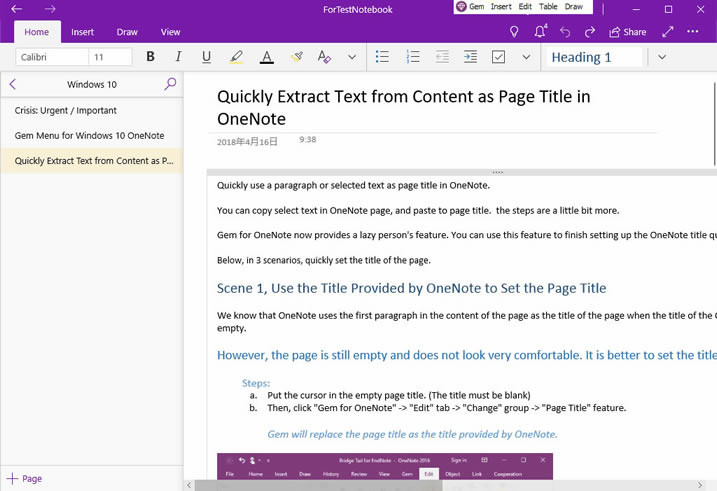Image resolution: width=717 pixels, height=491 pixels.
Task: Enter full screen mode with expand arrows
Action: pos(668,32)
